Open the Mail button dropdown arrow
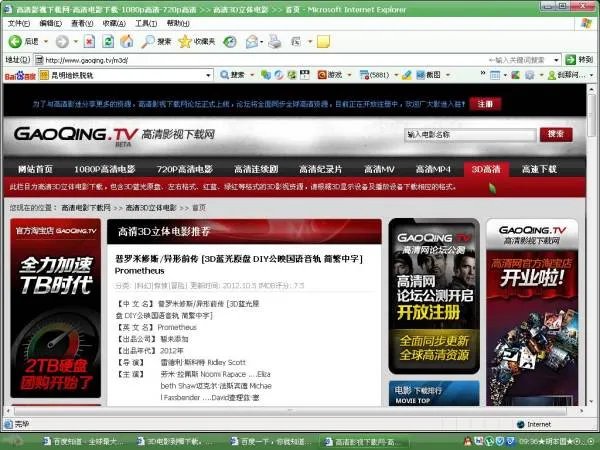600x450 pixels. pos(261,41)
